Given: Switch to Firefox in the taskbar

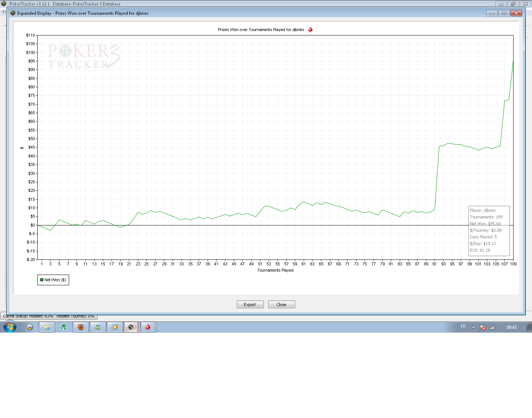Looking at the screenshot, I should coord(81,327).
